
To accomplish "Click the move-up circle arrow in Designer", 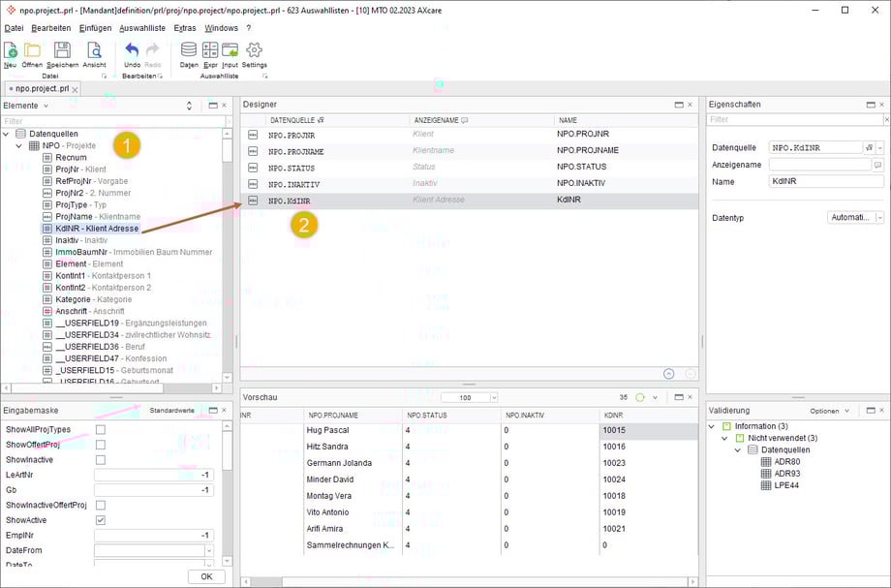I will [669, 374].
